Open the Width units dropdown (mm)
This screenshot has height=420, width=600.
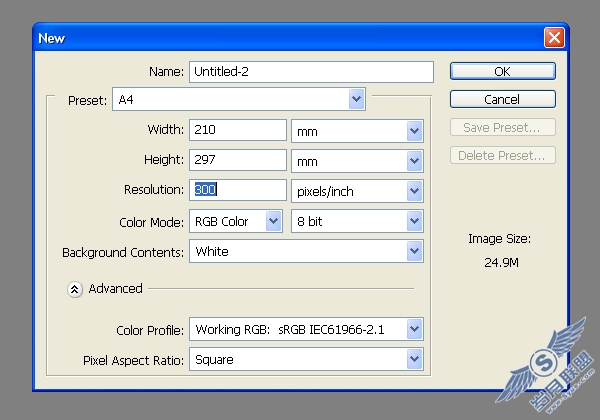(x=357, y=131)
